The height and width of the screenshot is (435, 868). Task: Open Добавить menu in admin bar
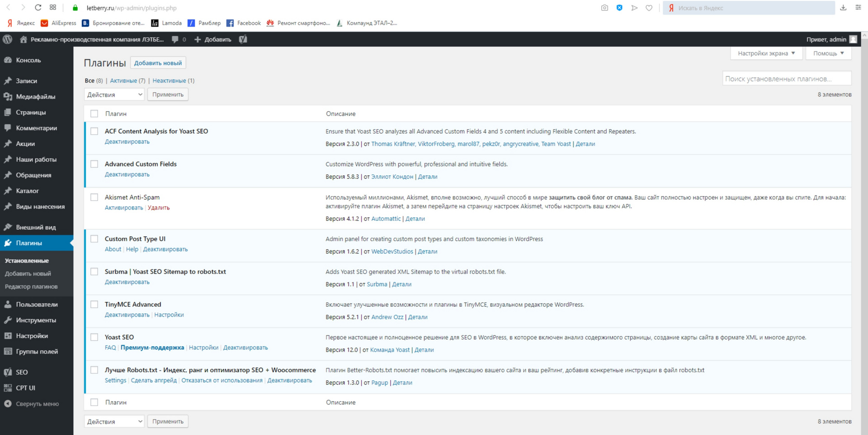point(213,39)
